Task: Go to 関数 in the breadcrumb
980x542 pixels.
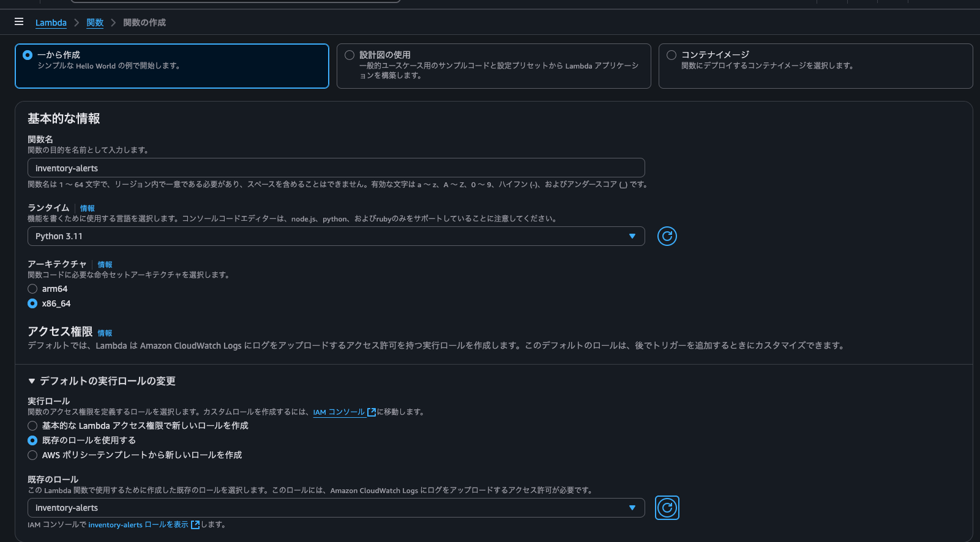Action: (95, 23)
